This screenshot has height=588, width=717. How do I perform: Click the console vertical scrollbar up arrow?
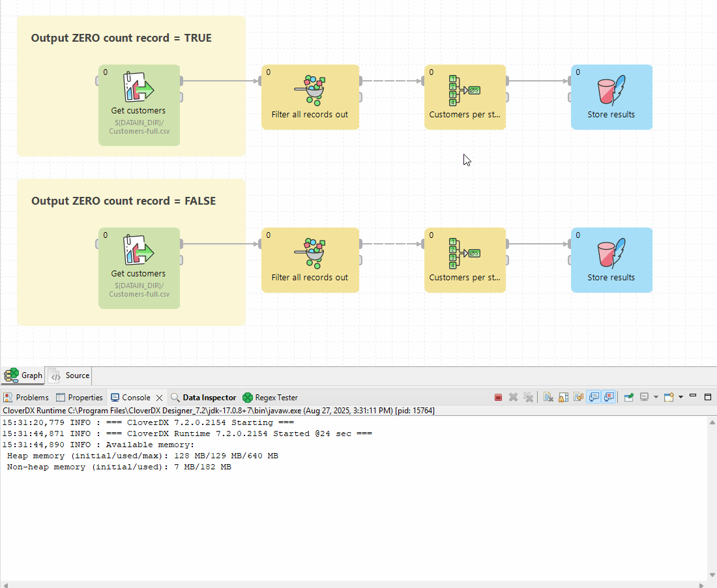click(712, 422)
